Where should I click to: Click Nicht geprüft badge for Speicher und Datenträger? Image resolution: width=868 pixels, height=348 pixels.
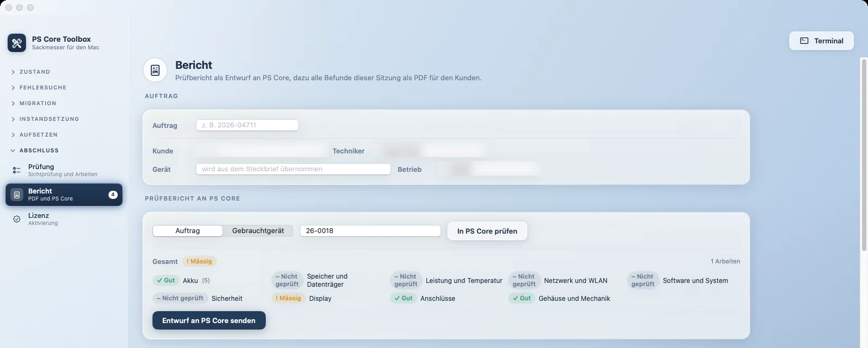click(x=287, y=280)
